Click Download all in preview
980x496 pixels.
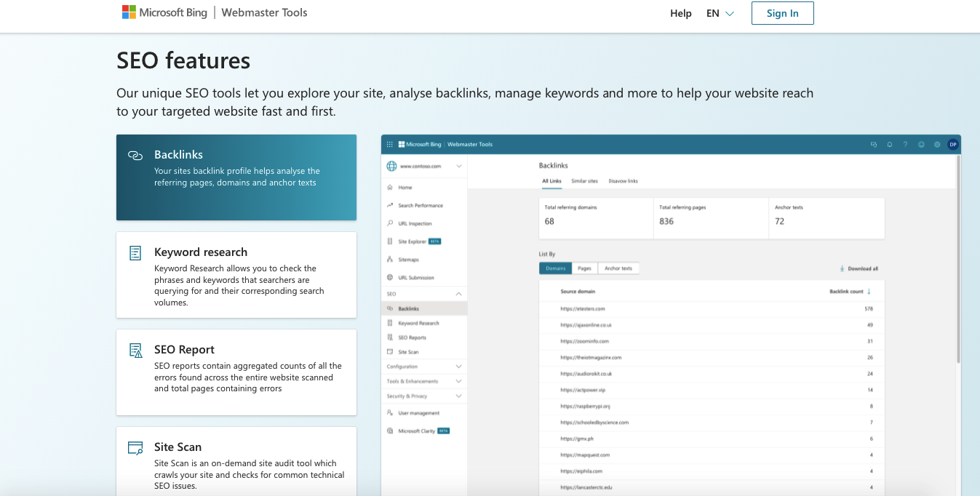click(859, 268)
